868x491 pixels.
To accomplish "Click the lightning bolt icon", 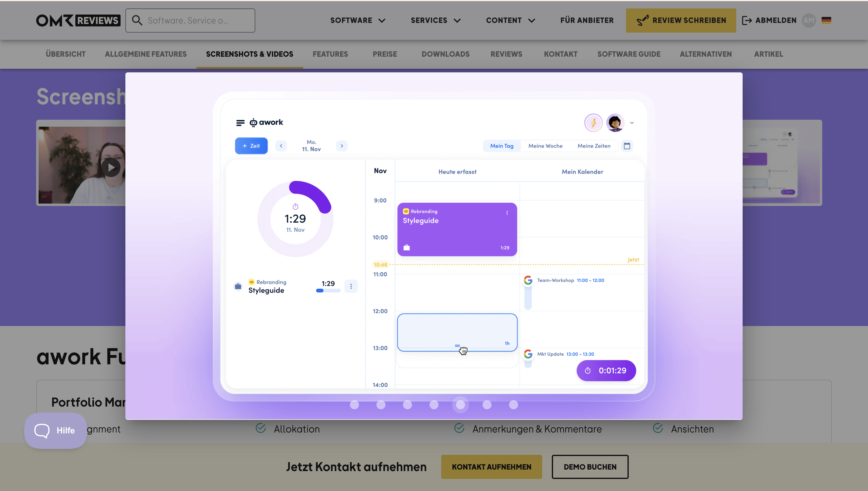I will pyautogui.click(x=593, y=123).
